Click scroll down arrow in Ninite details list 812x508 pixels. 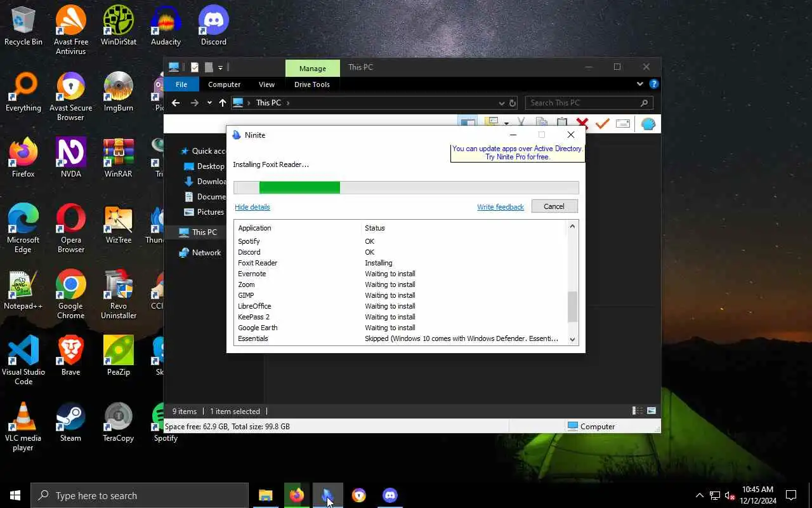572,340
